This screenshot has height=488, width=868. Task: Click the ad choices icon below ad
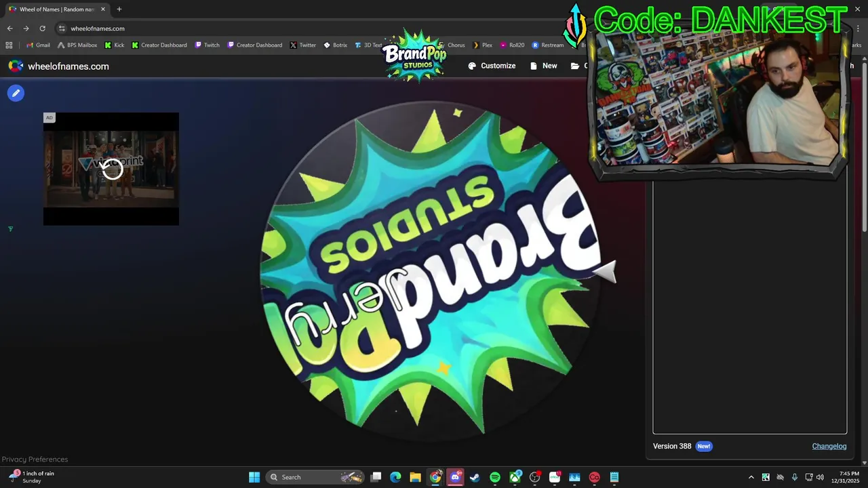click(10, 229)
